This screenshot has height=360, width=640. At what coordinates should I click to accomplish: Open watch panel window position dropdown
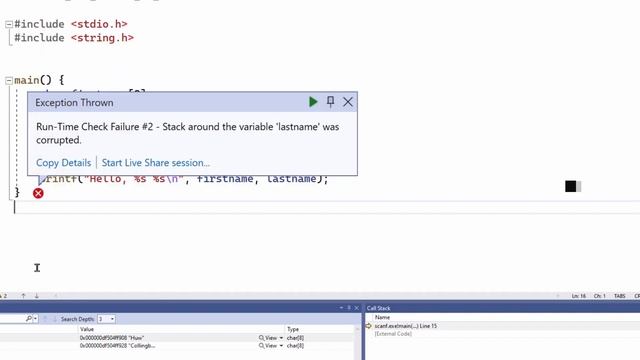[x=341, y=308]
